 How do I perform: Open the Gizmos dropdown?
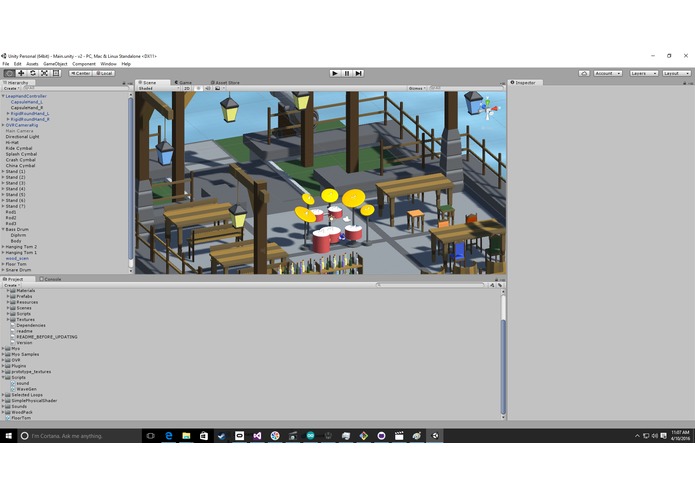click(x=417, y=88)
